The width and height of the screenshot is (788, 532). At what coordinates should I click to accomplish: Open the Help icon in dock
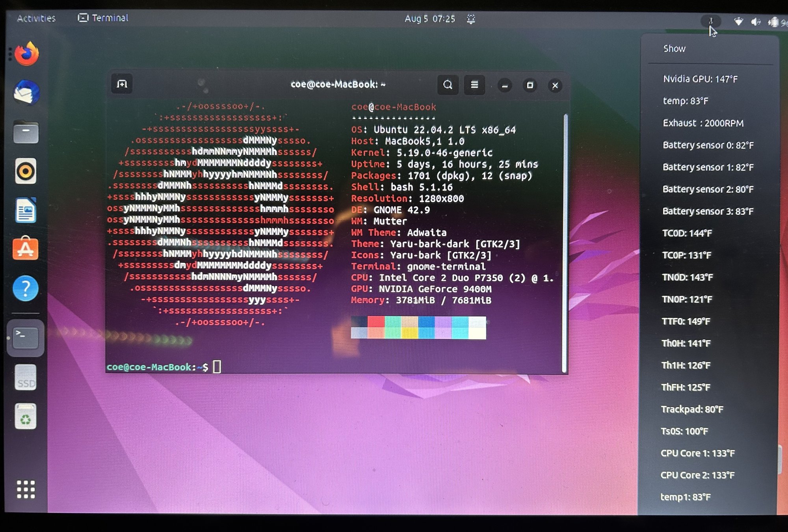point(26,288)
